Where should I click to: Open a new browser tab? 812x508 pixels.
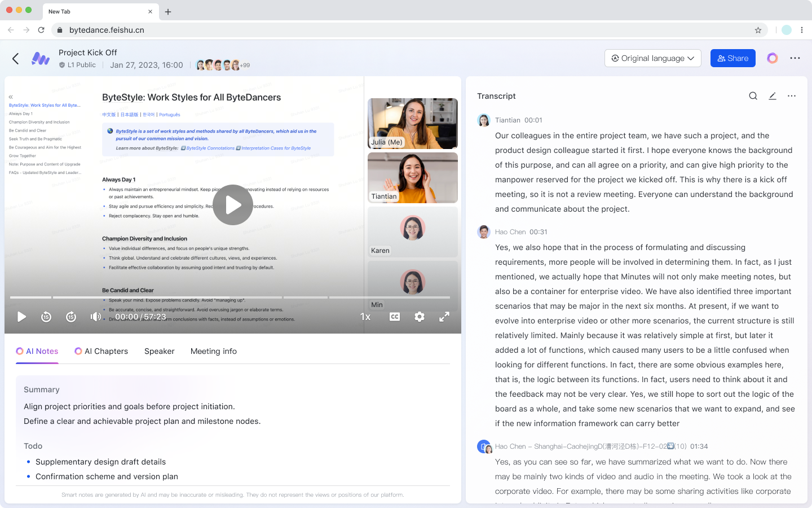point(168,11)
